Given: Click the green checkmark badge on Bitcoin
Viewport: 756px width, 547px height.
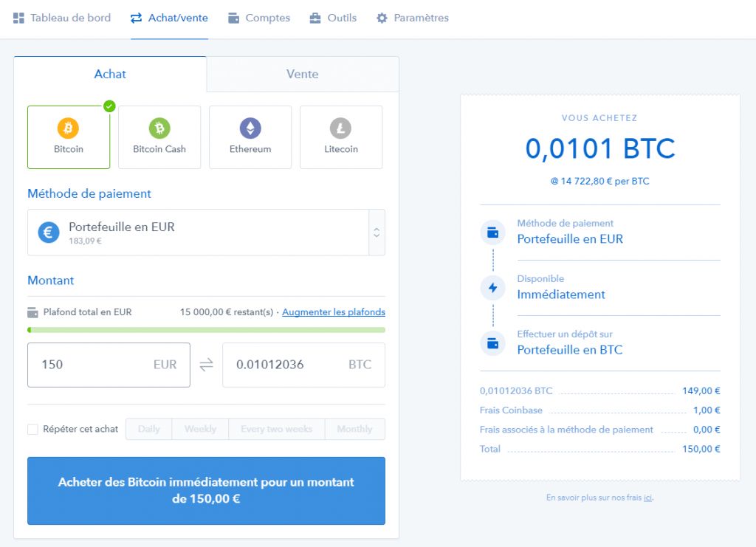Looking at the screenshot, I should [109, 106].
